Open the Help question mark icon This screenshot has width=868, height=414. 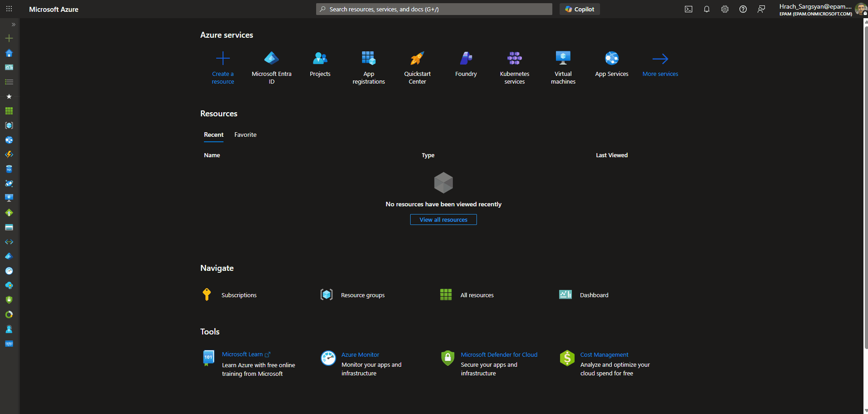pyautogui.click(x=743, y=9)
